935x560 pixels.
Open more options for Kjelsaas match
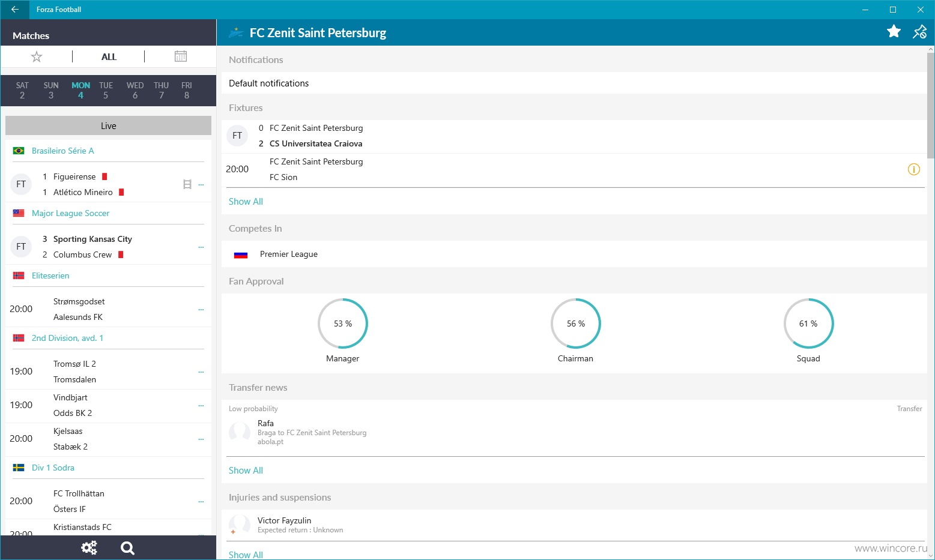click(201, 439)
